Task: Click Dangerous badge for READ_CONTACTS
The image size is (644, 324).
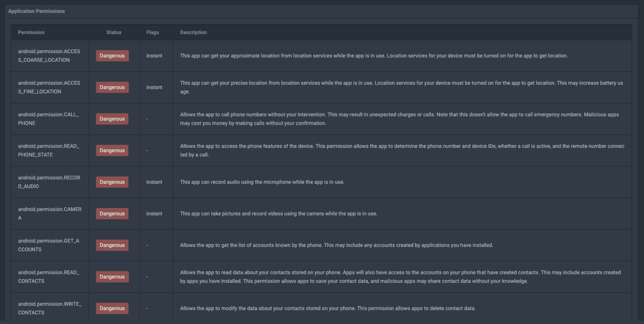Action: click(112, 277)
